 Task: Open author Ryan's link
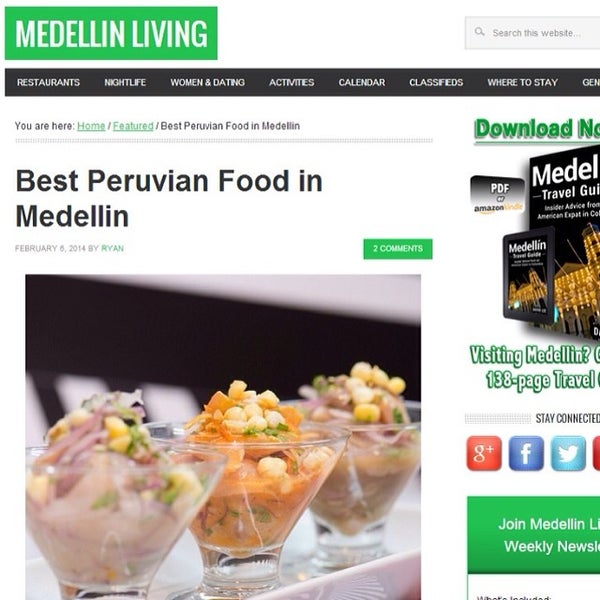(112, 248)
